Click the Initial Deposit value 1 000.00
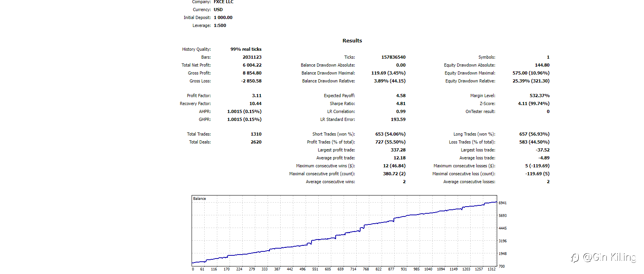Screen dimensions: 644x274 click(223, 17)
